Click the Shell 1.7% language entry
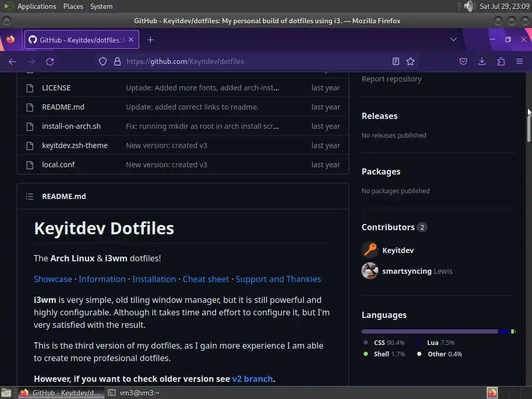The width and height of the screenshot is (532, 399). click(x=384, y=354)
